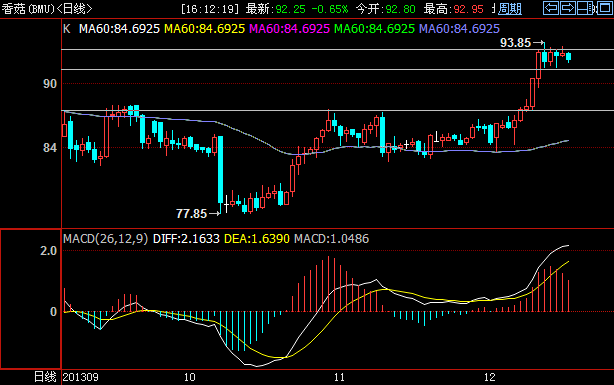Click the MACD:1.0486 value

pos(331,239)
